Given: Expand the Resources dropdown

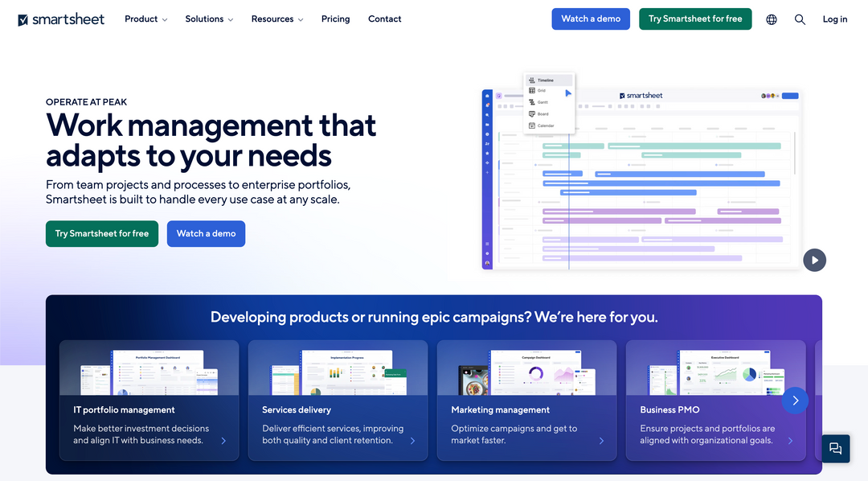Looking at the screenshot, I should [277, 18].
